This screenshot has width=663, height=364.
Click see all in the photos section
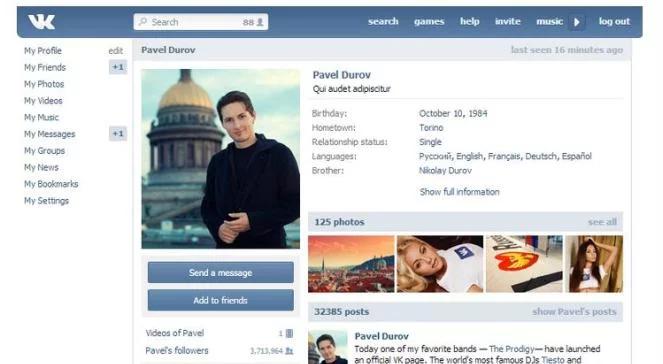click(602, 222)
